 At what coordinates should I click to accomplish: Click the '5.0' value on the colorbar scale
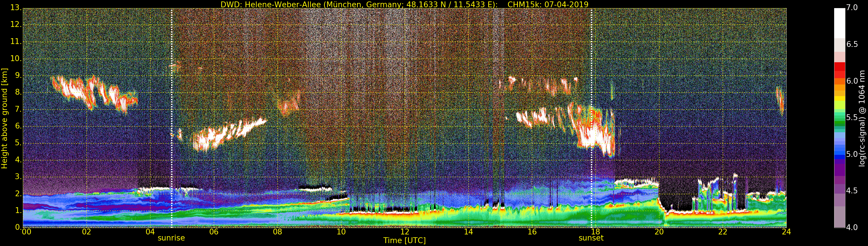tap(852, 154)
